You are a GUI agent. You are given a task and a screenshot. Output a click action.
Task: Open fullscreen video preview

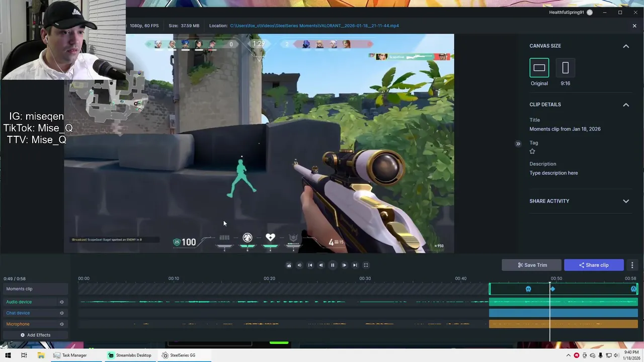(366, 265)
